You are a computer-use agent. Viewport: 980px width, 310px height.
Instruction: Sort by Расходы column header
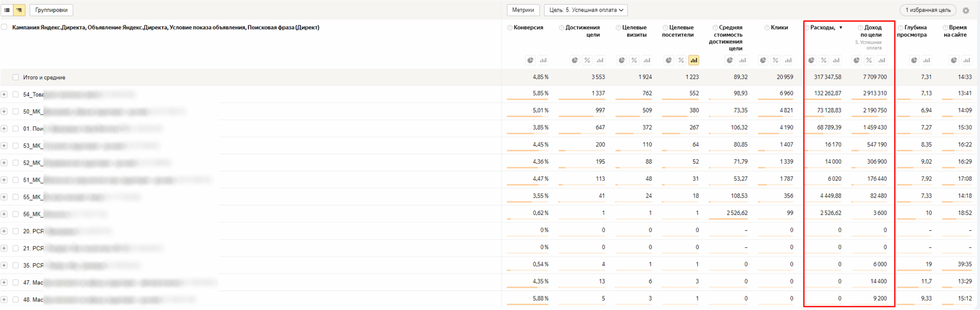(x=822, y=28)
